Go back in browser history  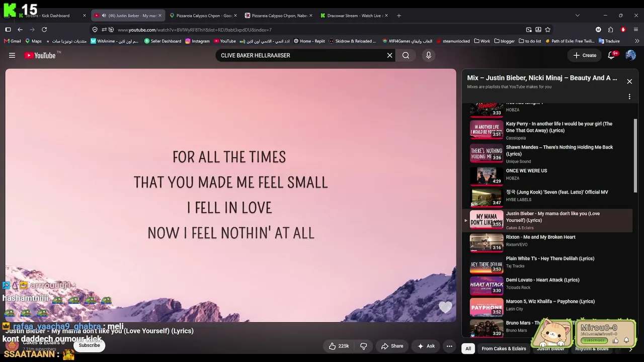[x=20, y=30]
